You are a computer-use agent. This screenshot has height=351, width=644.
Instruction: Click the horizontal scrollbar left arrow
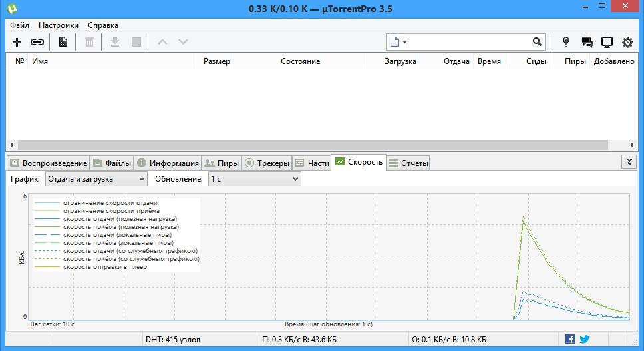[12, 145]
